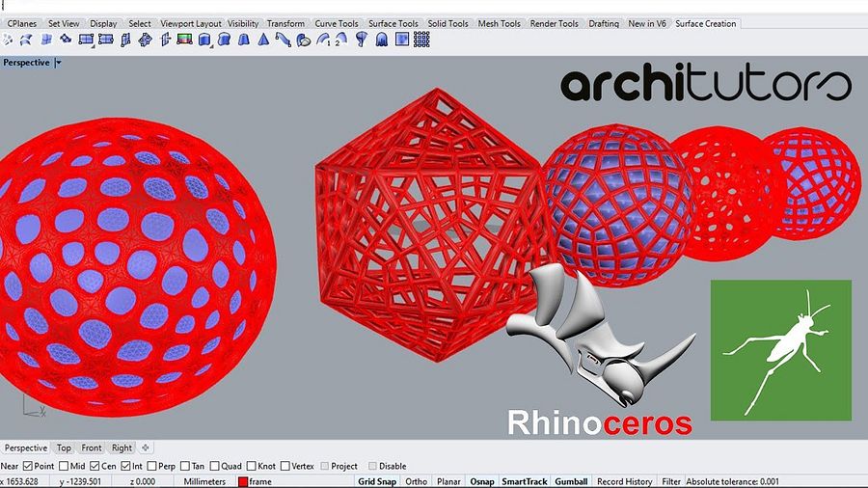Image resolution: width=868 pixels, height=488 pixels.
Task: Switch to the Render Tools tab
Action: [554, 23]
